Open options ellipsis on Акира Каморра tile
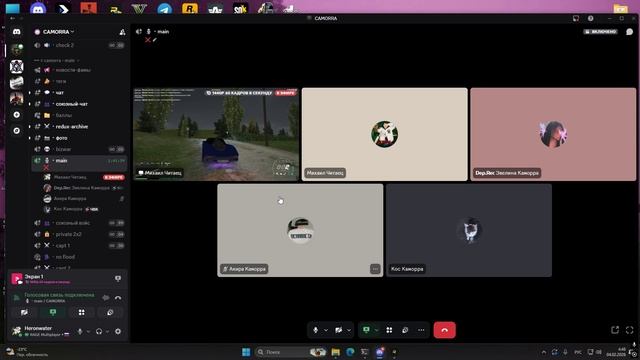 (x=375, y=269)
